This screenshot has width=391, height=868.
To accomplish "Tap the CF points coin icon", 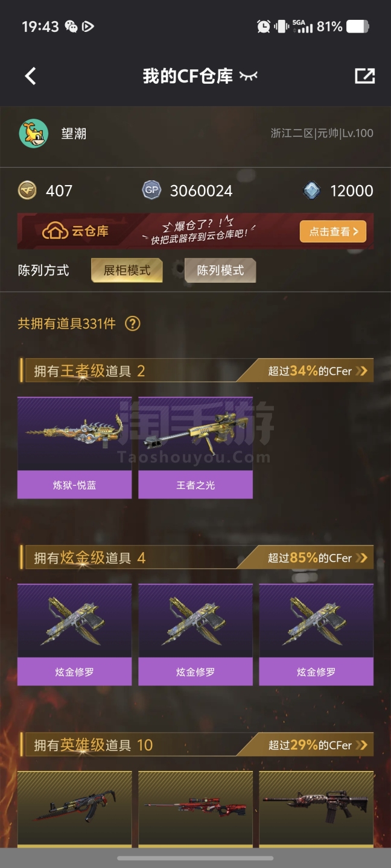I will pos(27,190).
